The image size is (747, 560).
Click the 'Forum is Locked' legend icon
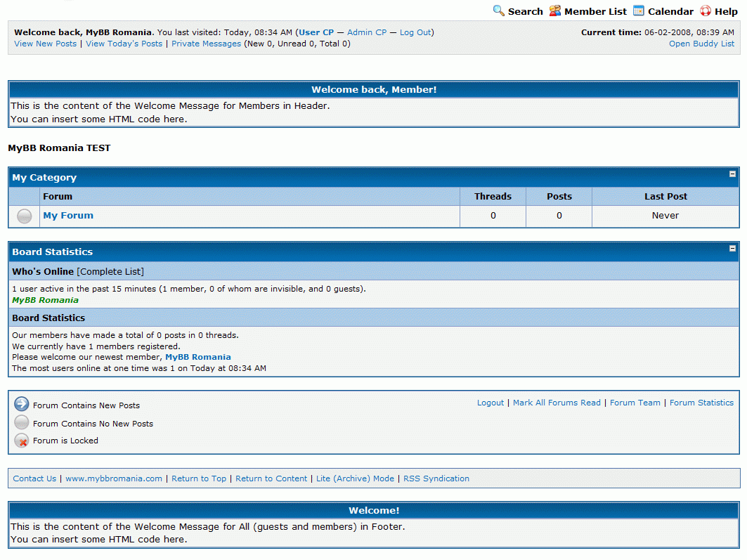tap(22, 441)
